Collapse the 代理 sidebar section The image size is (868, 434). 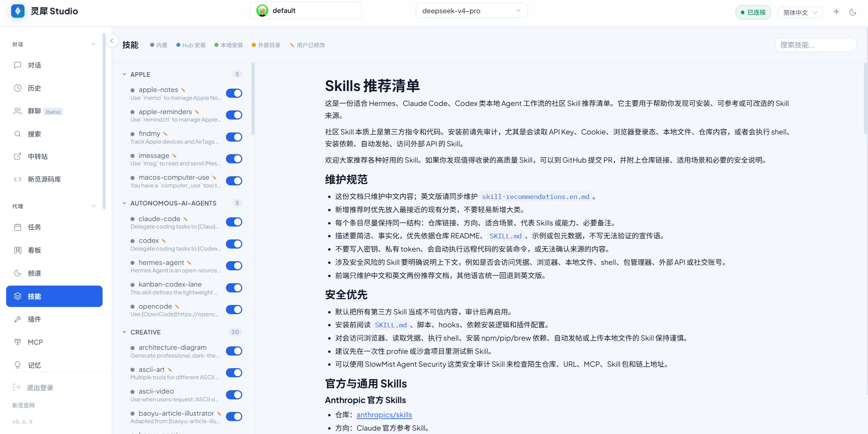(x=93, y=206)
